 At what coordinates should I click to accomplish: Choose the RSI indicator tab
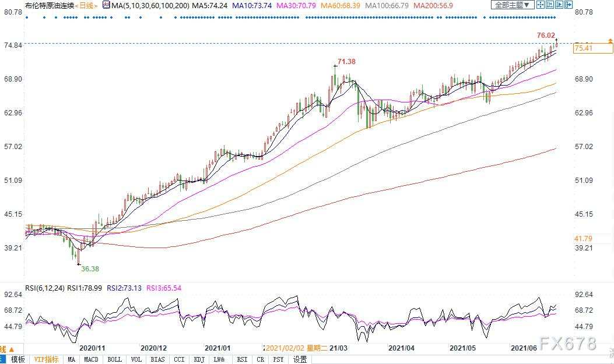pyautogui.click(x=242, y=359)
